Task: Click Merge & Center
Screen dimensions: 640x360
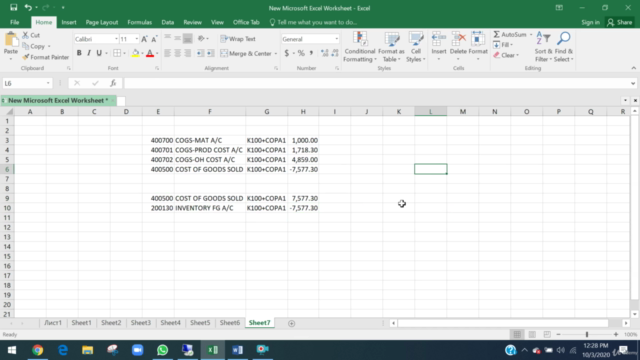Action: pyautogui.click(x=246, y=53)
